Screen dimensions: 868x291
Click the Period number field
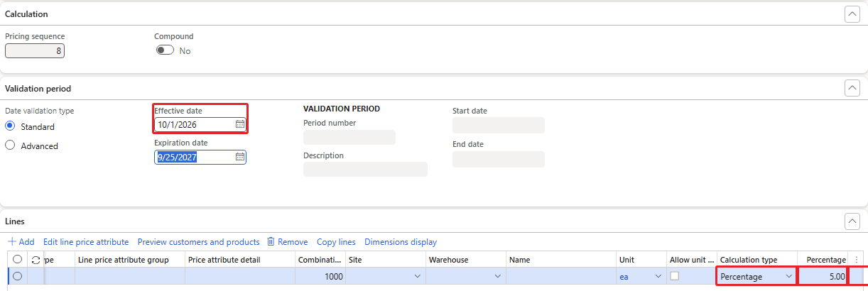pos(349,137)
